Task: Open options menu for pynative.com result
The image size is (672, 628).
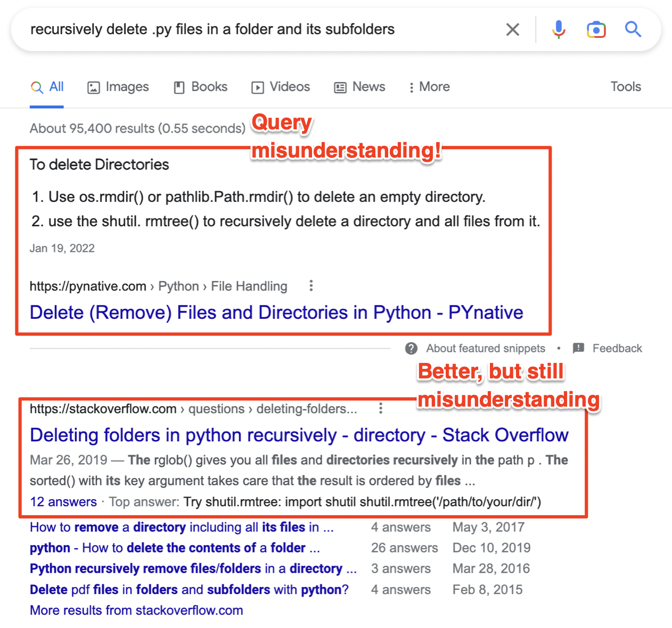Action: (x=311, y=286)
